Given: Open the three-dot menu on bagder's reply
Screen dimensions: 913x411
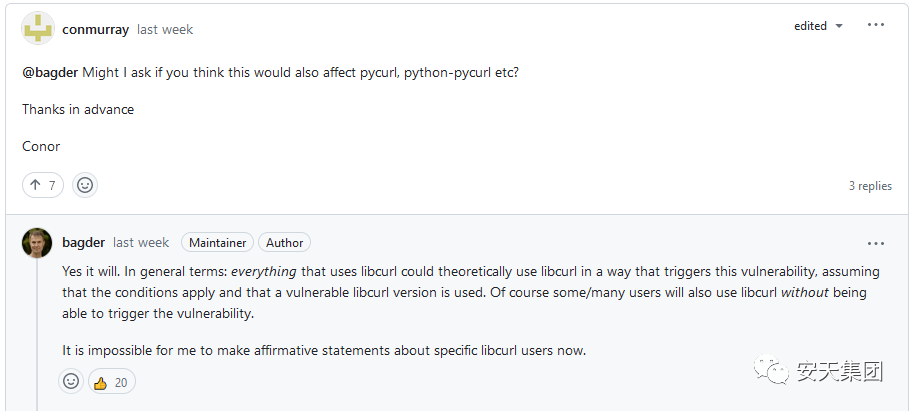Looking at the screenshot, I should tap(876, 243).
